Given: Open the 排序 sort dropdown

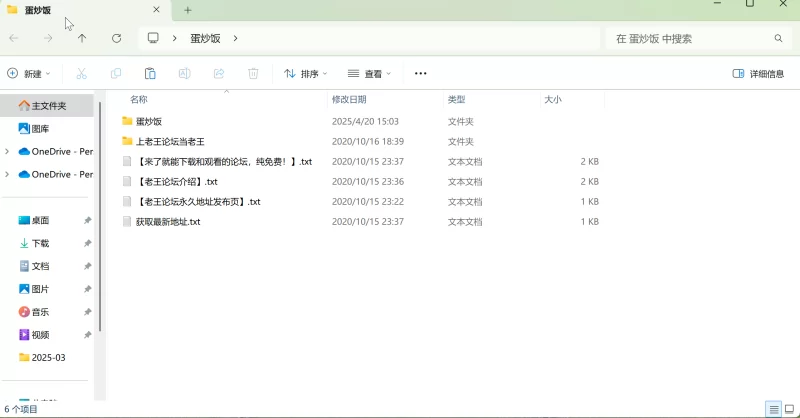Looking at the screenshot, I should point(306,74).
